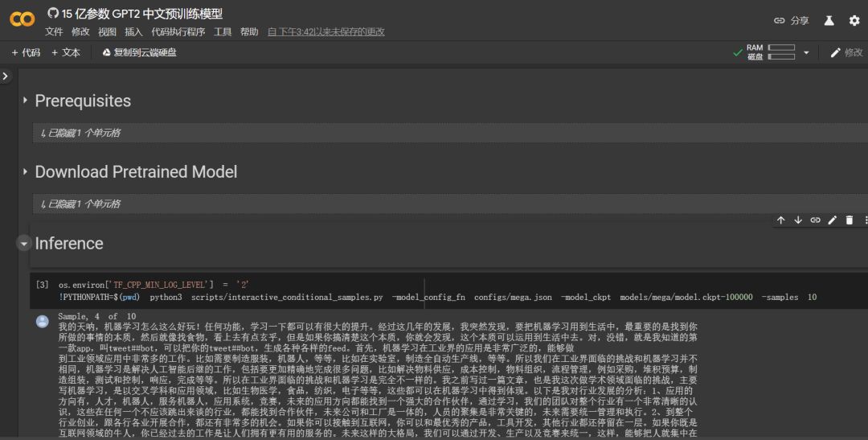Image resolution: width=868 pixels, height=440 pixels.
Task: Click the RAM usage bar
Action: (x=781, y=47)
